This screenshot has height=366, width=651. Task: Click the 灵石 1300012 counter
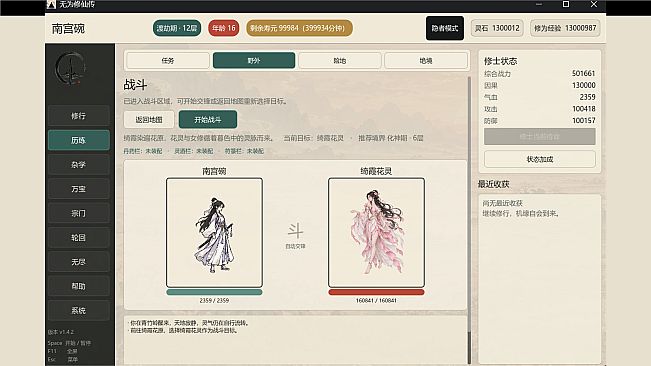[497, 28]
